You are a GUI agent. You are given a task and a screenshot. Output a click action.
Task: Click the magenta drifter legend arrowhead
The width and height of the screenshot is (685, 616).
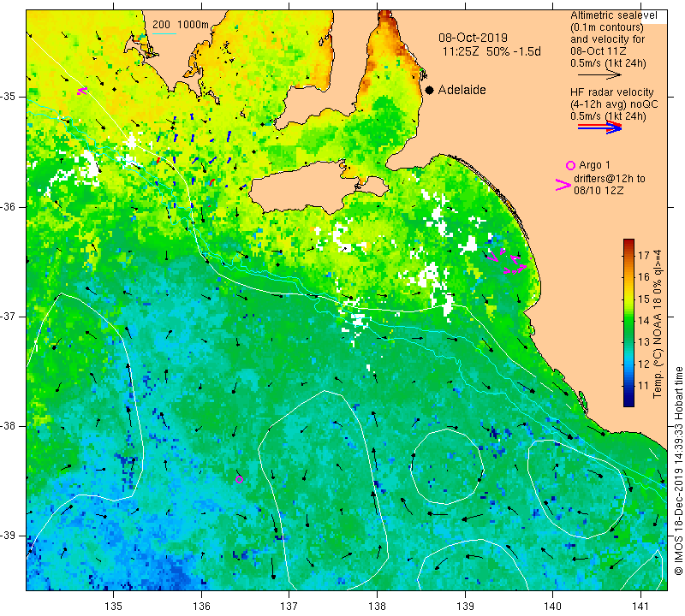[563, 185]
